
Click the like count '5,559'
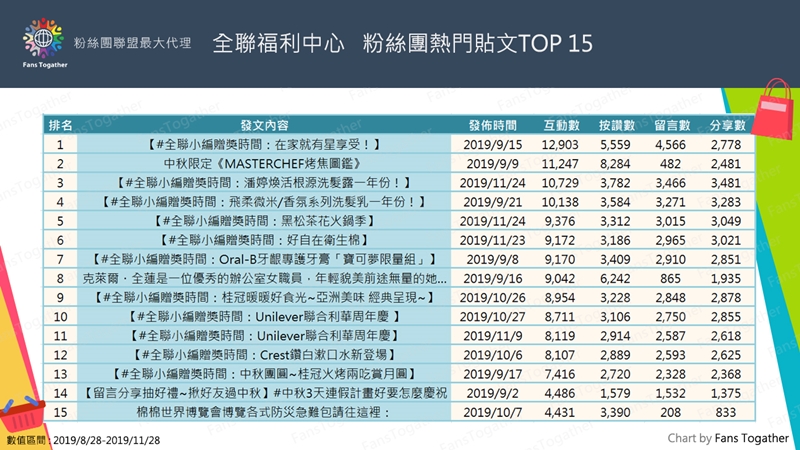click(615, 144)
